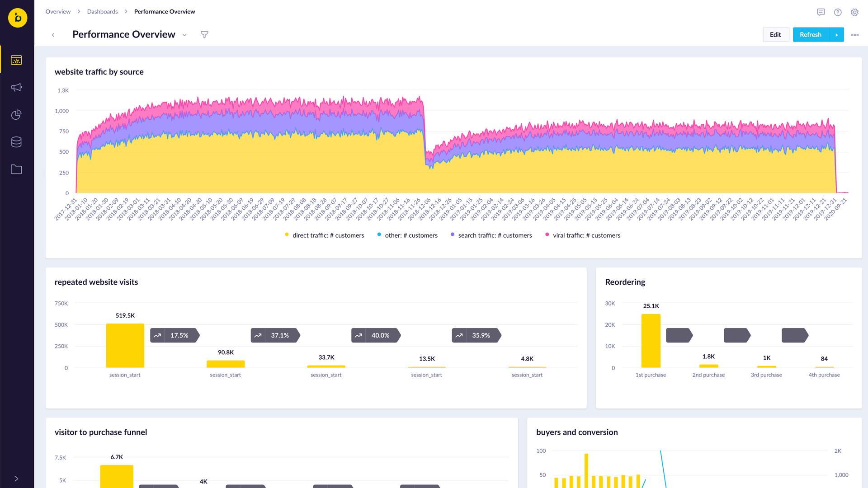
Task: Click the pie chart analytics icon in sidebar
Action: point(17,114)
